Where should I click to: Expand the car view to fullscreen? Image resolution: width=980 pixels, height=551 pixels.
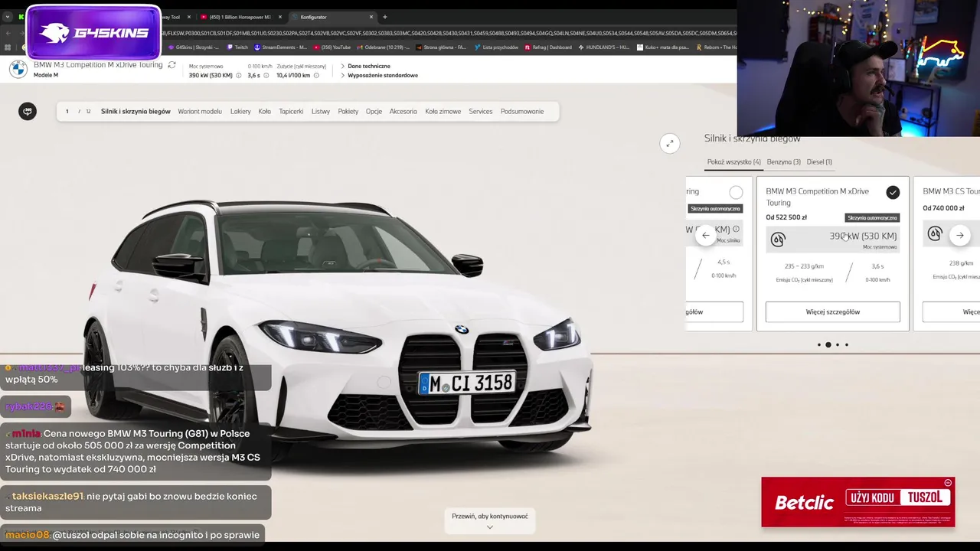coord(670,143)
